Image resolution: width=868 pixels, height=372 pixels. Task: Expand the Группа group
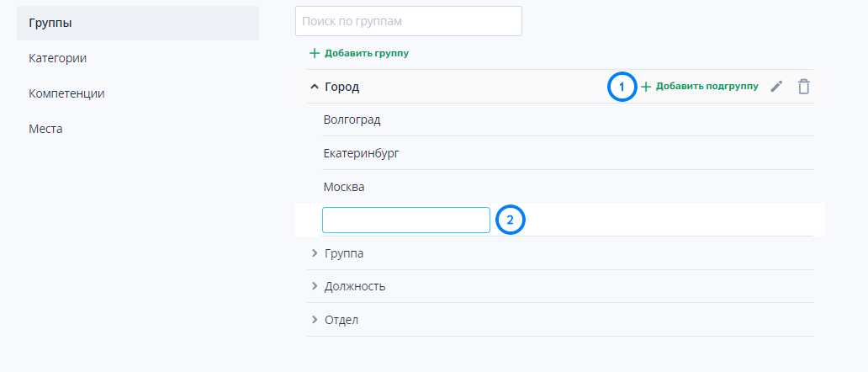[315, 253]
